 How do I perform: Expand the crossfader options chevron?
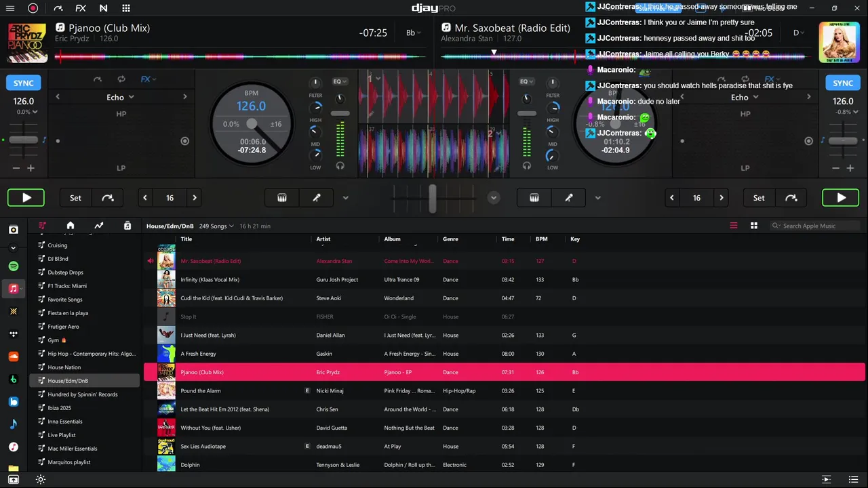494,198
